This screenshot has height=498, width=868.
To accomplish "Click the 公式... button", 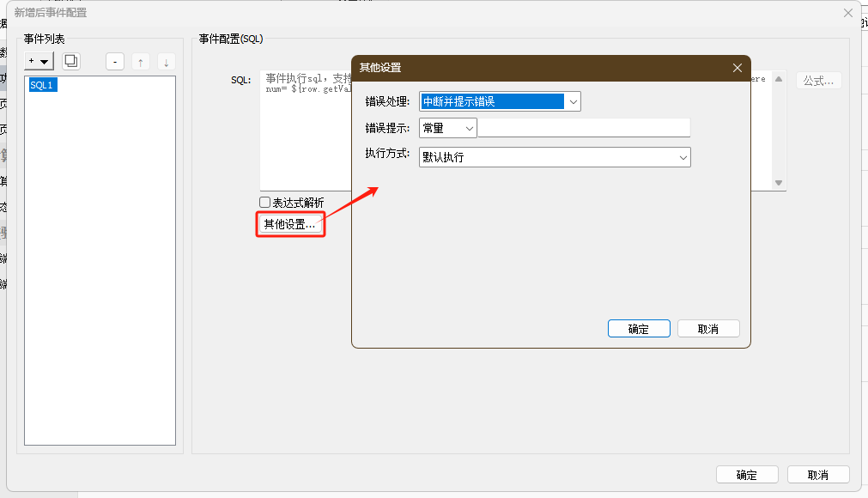I will coord(818,81).
